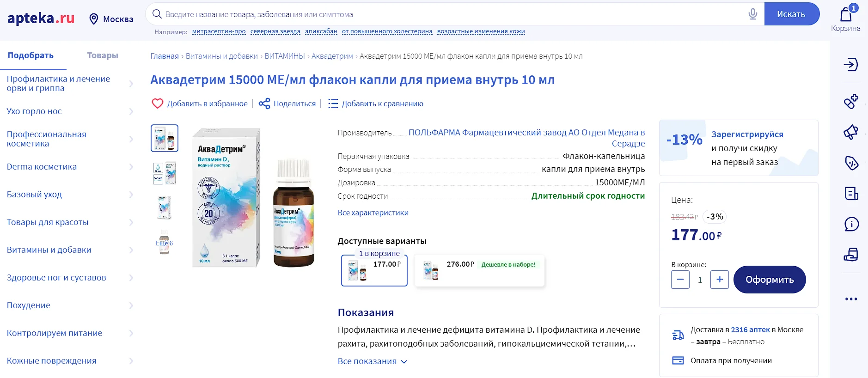Click the heart favorite icon
The image size is (868, 378).
pyautogui.click(x=158, y=104)
